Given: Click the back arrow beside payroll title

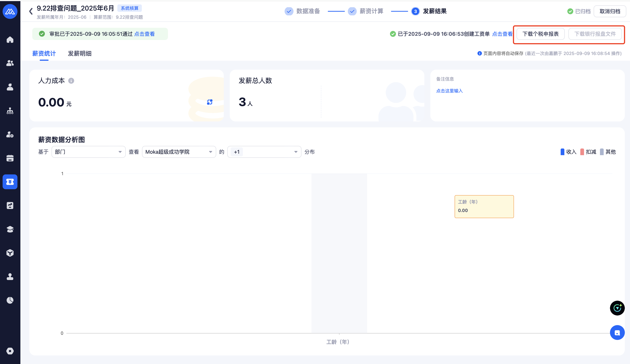Looking at the screenshot, I should pyautogui.click(x=31, y=11).
